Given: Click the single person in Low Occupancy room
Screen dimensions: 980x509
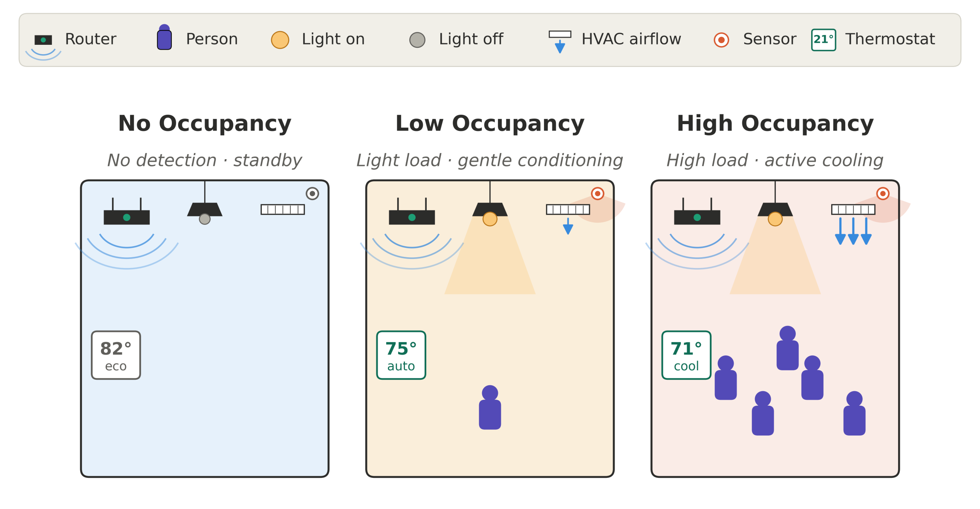Looking at the screenshot, I should click(x=490, y=407).
